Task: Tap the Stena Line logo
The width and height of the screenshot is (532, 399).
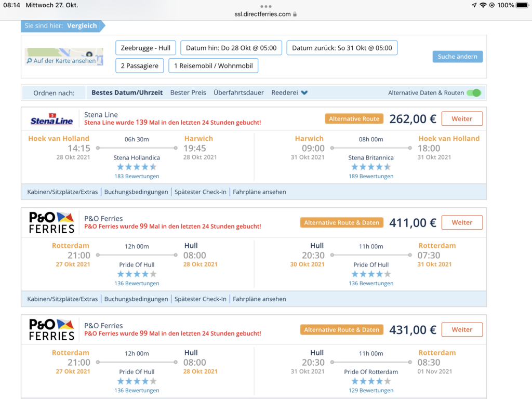Action: [51, 119]
